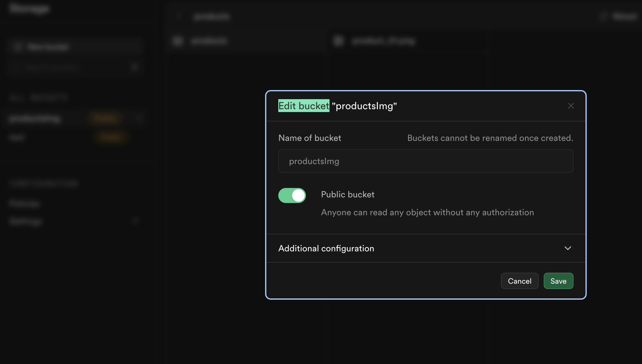Click the image file icon in second column

338,41
